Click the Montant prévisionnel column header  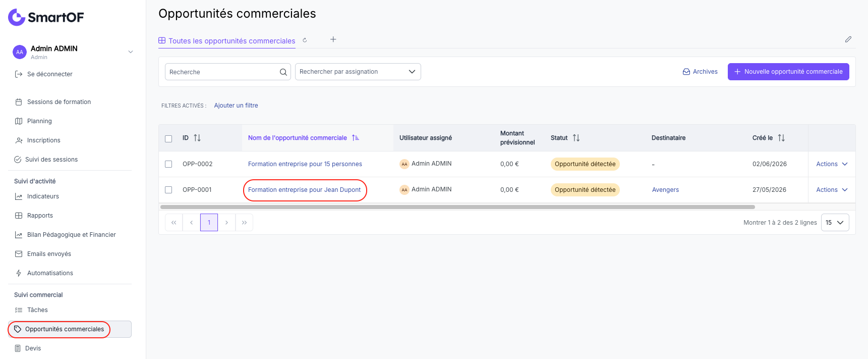[517, 138]
